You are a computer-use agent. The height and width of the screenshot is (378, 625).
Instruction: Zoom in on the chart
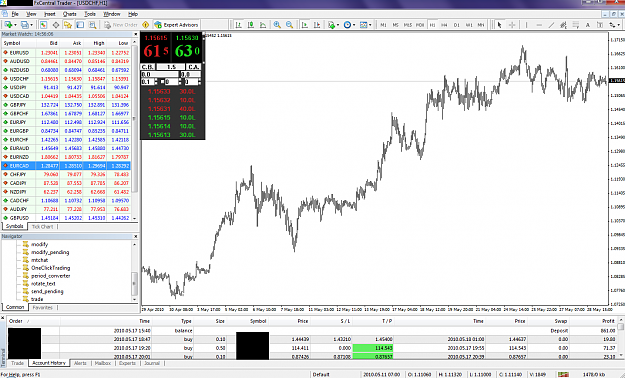277,25
